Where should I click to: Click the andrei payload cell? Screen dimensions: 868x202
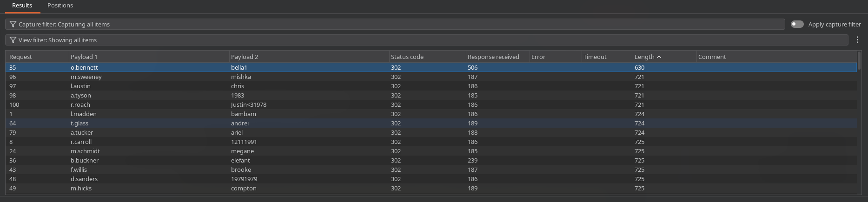pyautogui.click(x=309, y=123)
